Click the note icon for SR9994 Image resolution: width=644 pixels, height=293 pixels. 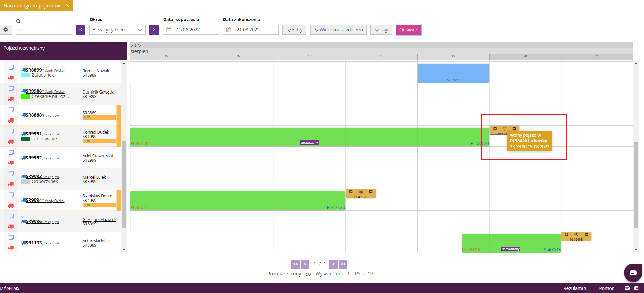coord(11,195)
